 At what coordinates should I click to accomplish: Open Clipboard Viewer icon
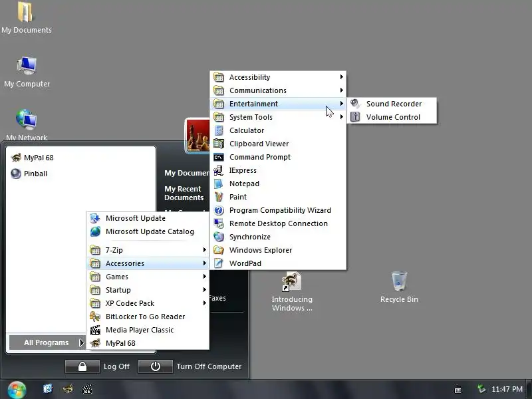point(219,144)
